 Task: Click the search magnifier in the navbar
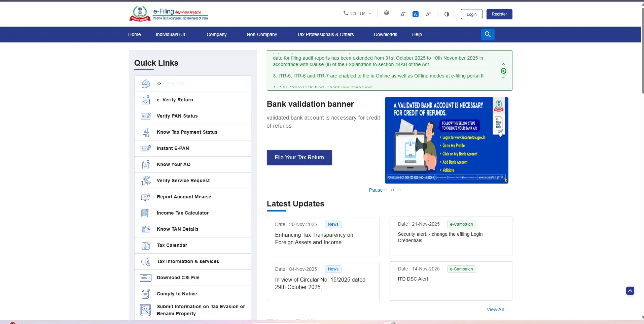pos(487,34)
